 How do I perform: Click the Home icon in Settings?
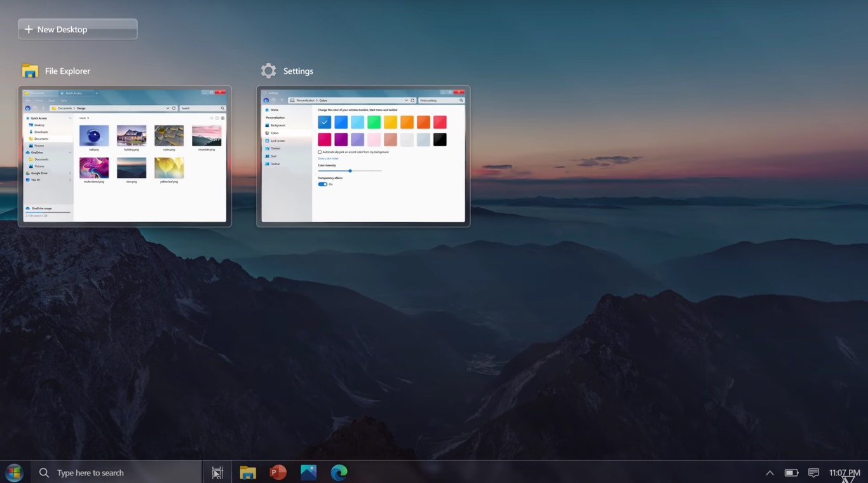click(273, 110)
